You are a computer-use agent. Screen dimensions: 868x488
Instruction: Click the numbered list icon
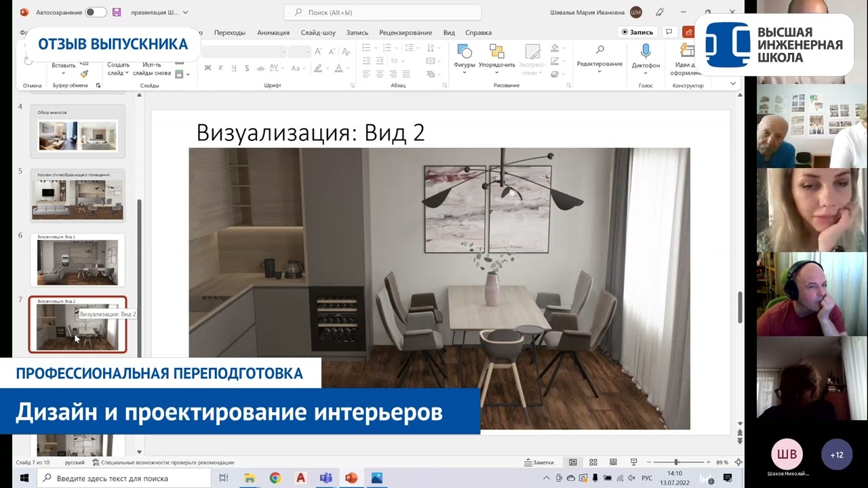coord(387,47)
